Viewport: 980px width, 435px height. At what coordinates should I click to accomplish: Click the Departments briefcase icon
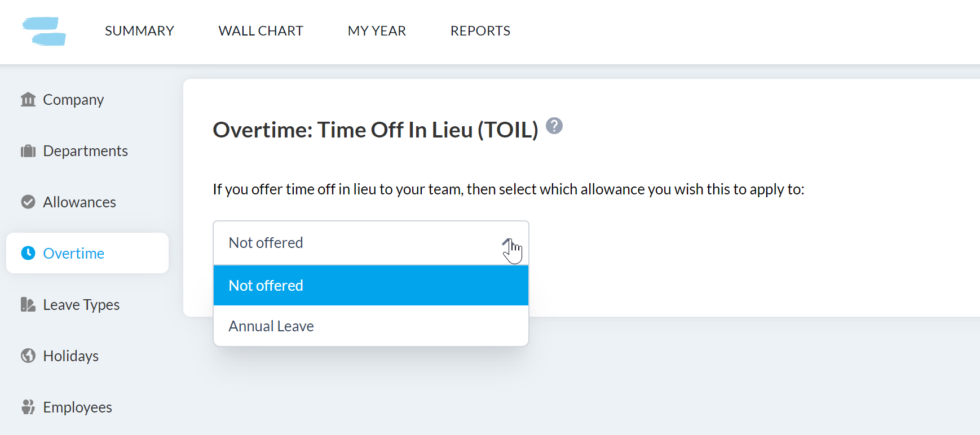coord(28,151)
